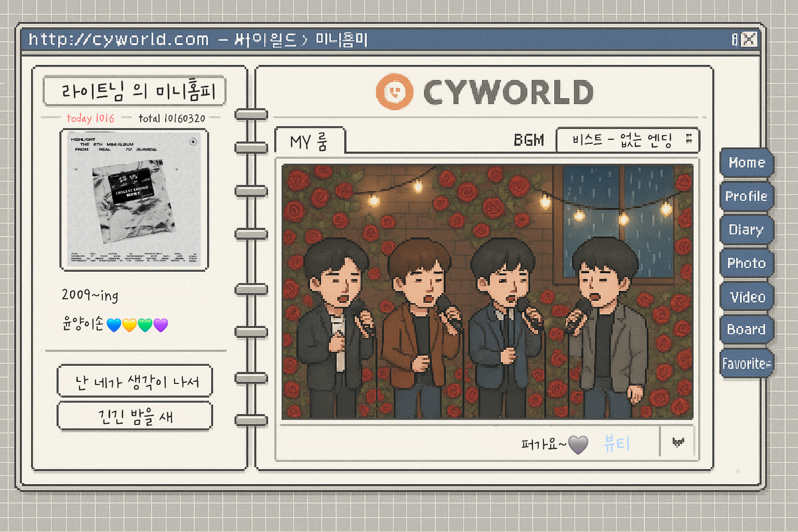Click the purple heart next to 윤양이손
Image resolution: width=798 pixels, height=532 pixels.
pos(161,325)
